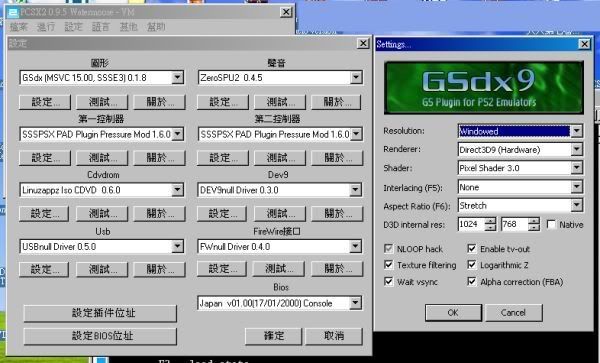Click 設定 button under 聲音 plugin
This screenshot has height=363, width=600.
point(223,102)
